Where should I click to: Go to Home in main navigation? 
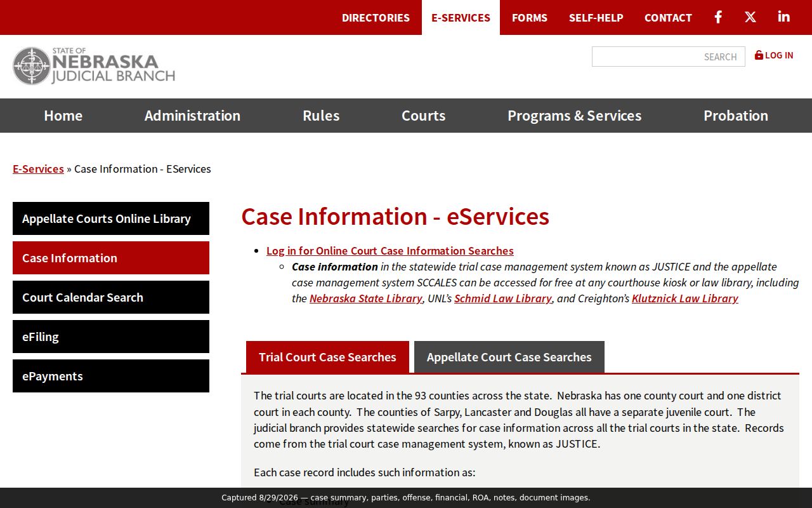[63, 116]
